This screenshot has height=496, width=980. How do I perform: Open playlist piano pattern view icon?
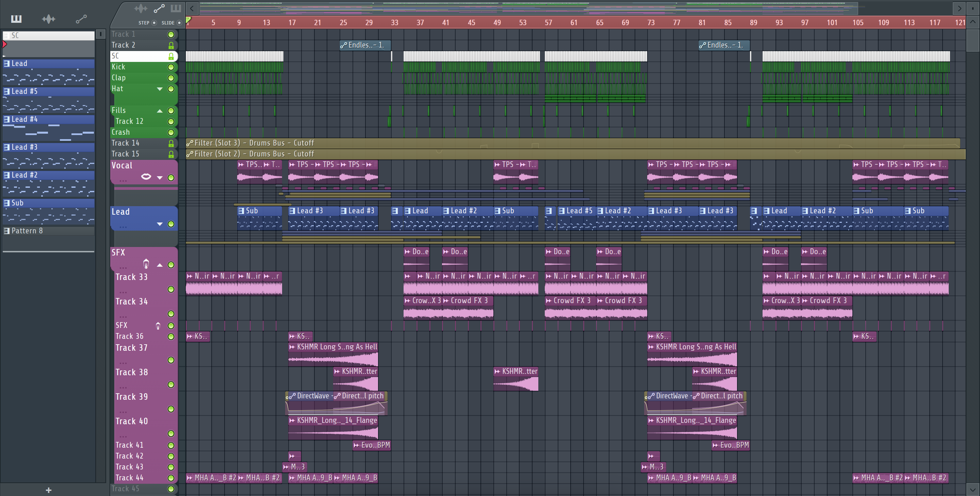point(176,8)
